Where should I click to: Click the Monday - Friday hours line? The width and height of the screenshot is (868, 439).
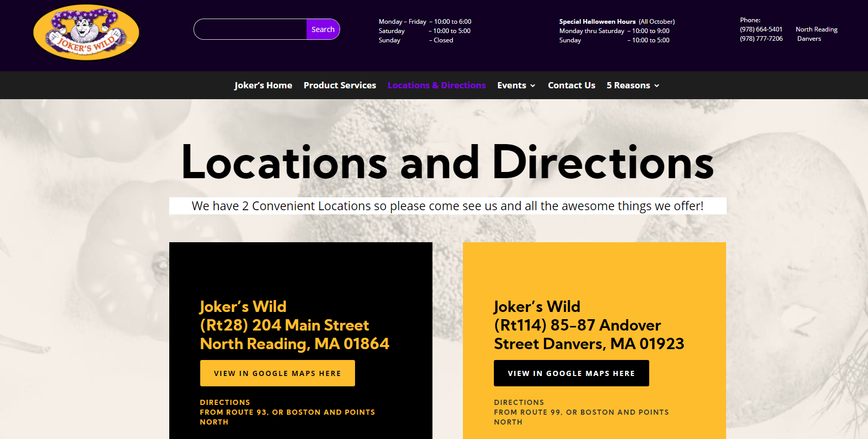425,22
